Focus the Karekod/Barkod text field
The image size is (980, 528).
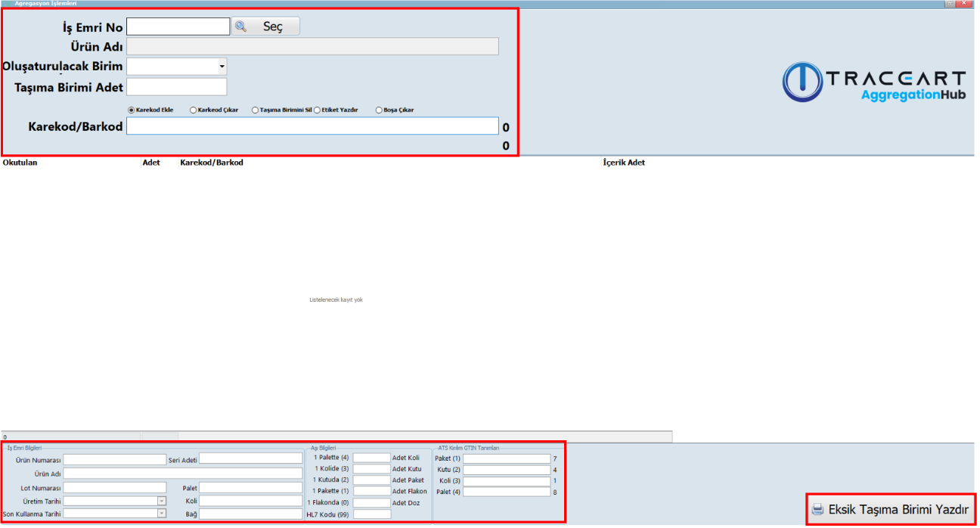pyautogui.click(x=312, y=126)
